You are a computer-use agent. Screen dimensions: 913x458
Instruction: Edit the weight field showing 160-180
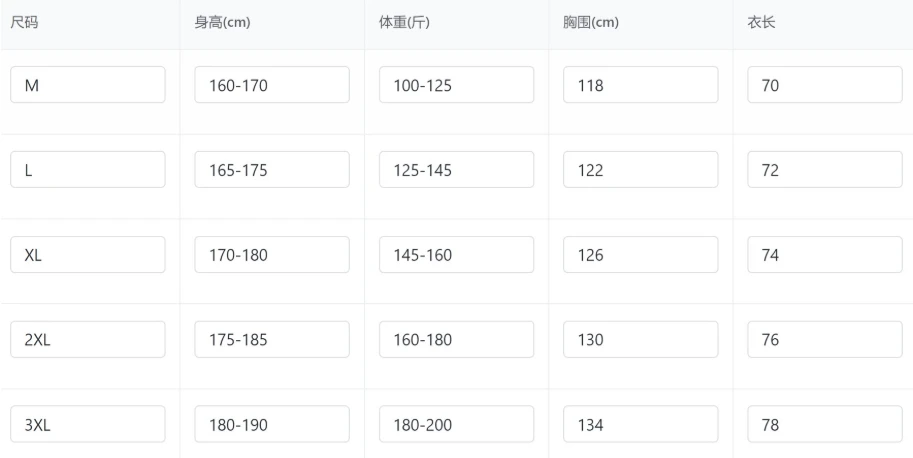[x=456, y=340]
